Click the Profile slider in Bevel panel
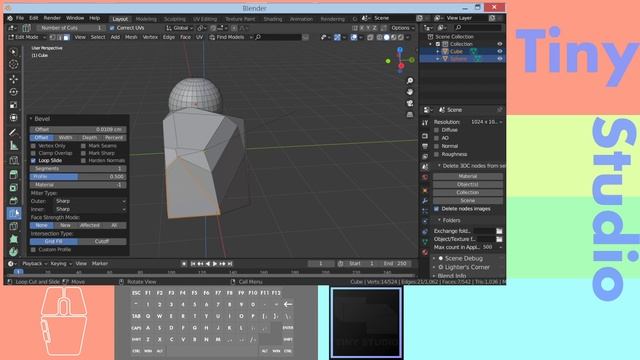 pyautogui.click(x=78, y=177)
